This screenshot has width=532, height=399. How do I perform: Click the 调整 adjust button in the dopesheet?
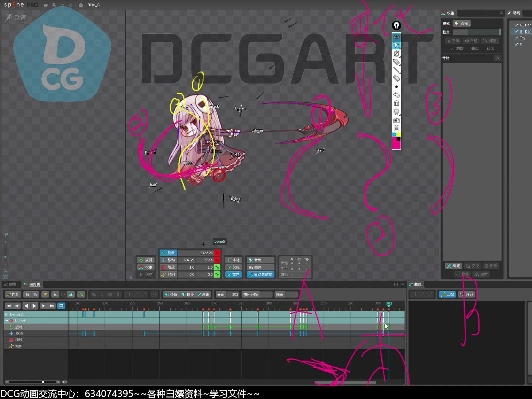tap(203, 294)
